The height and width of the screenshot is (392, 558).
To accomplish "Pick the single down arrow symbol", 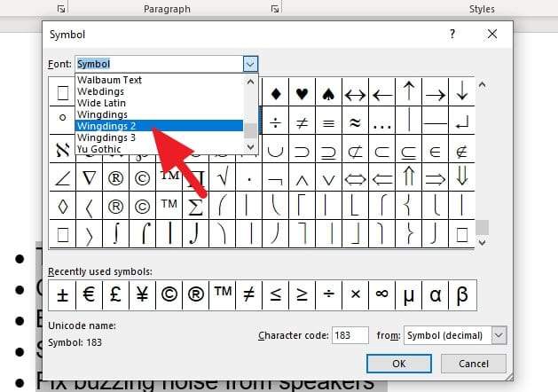I will click(462, 92).
